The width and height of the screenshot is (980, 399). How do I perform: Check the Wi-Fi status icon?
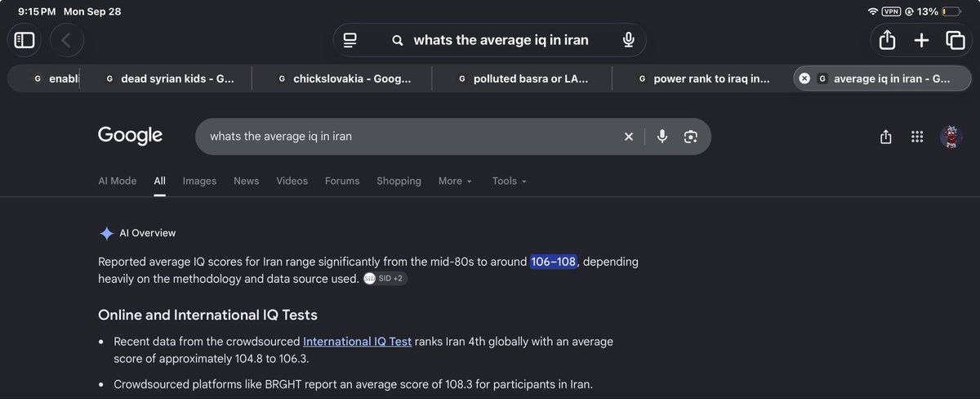873,11
